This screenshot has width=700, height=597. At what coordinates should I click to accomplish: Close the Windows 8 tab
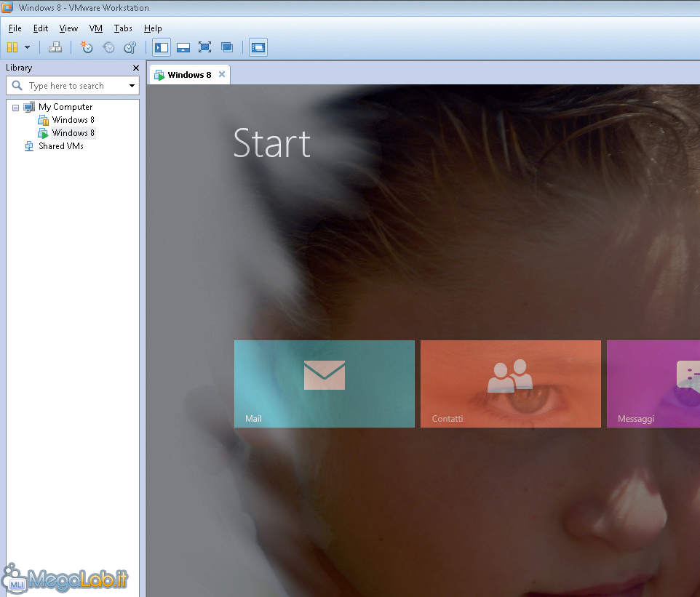pyautogui.click(x=222, y=74)
